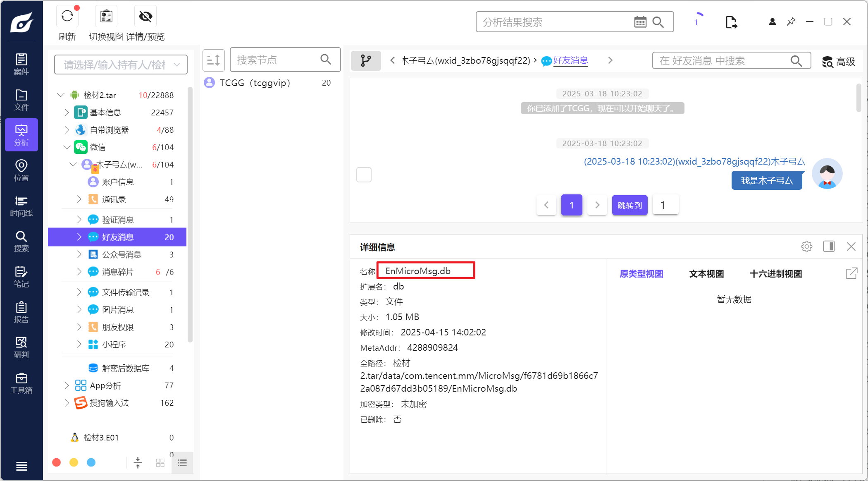
Task: Open the detail panel settings gear
Action: coord(806,247)
